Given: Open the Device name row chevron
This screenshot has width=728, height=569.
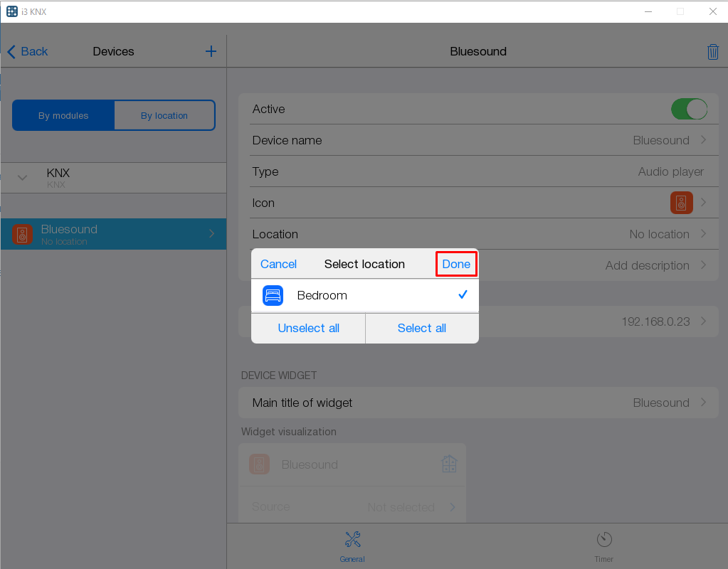Looking at the screenshot, I should (x=703, y=140).
